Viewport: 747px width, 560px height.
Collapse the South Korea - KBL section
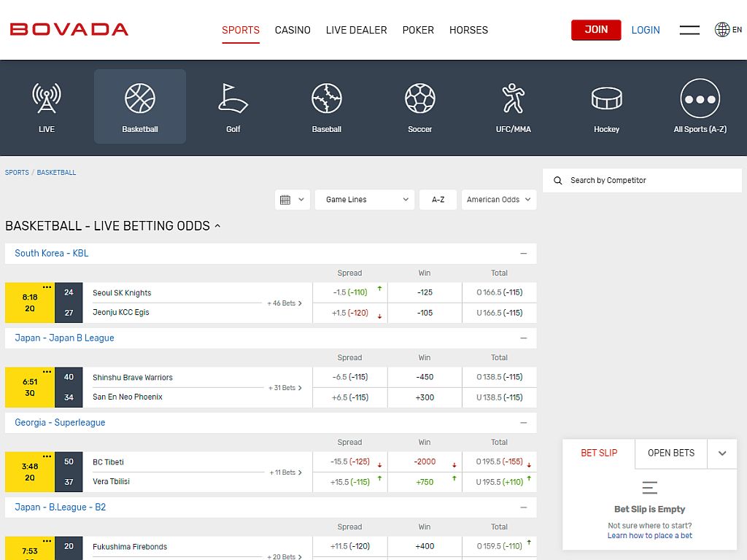[524, 253]
